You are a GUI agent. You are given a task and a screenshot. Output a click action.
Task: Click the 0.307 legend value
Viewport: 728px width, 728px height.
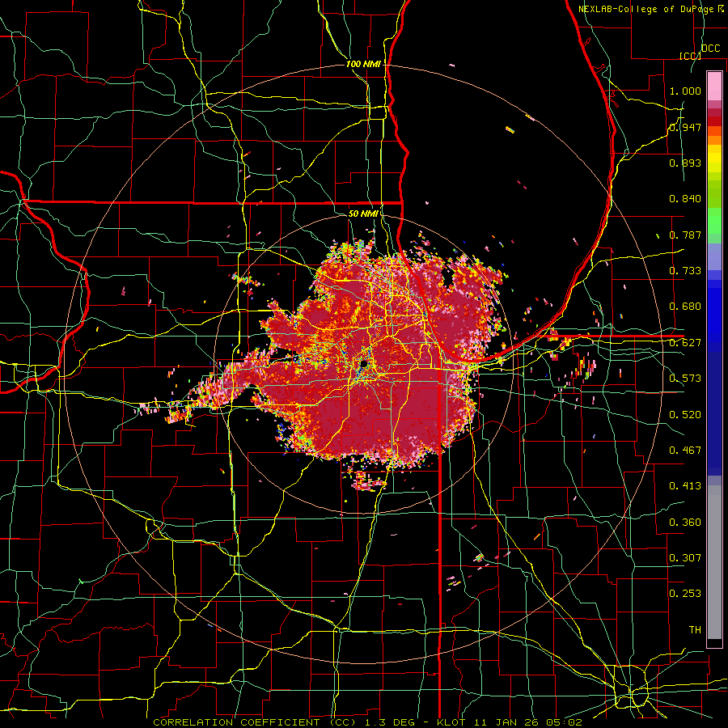click(685, 558)
